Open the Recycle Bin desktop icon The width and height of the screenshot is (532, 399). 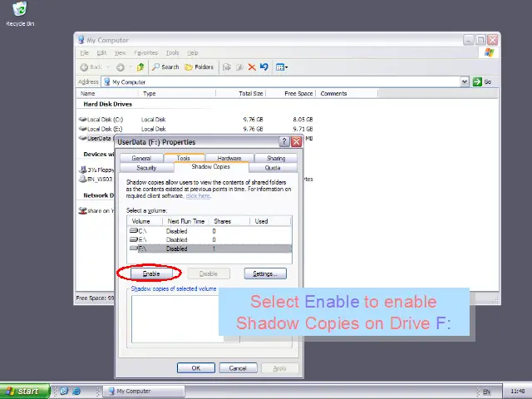(x=20, y=14)
